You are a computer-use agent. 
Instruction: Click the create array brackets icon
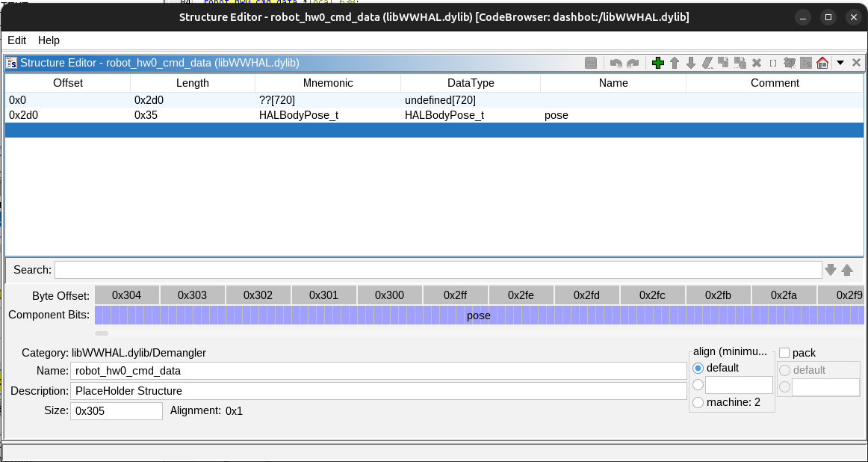(773, 64)
